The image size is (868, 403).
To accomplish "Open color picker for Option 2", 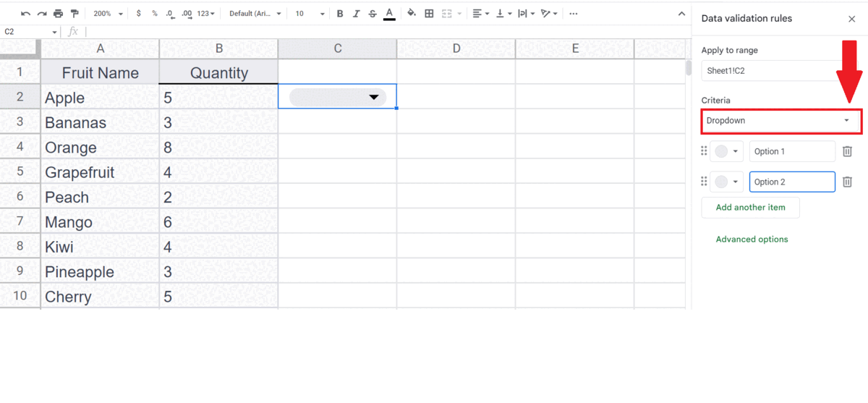I will (727, 182).
